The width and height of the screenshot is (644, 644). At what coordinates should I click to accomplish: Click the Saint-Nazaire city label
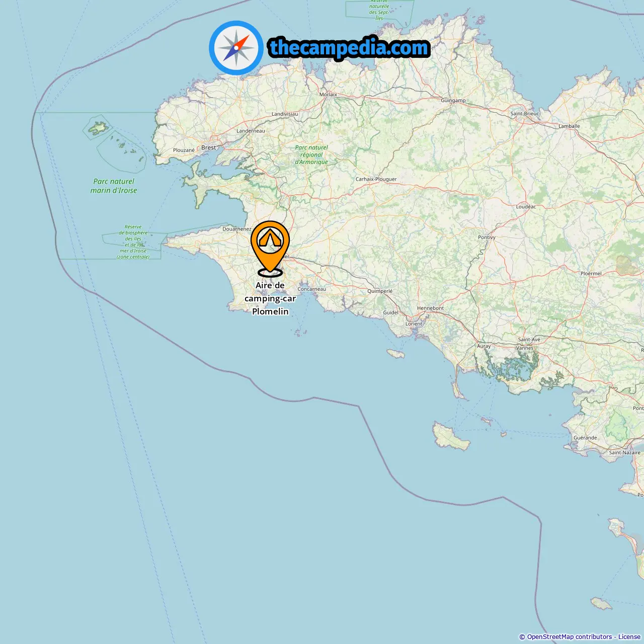tap(624, 452)
